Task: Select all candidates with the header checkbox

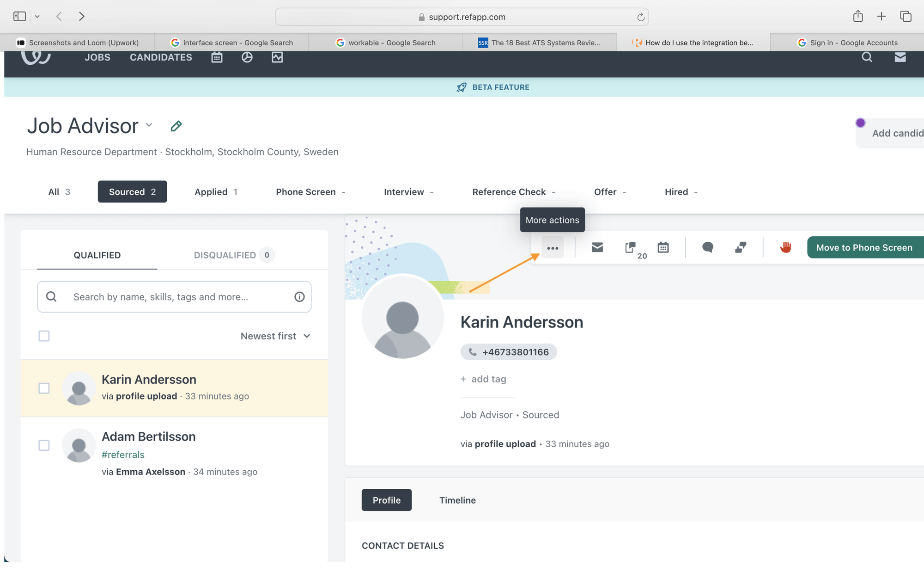Action: pyautogui.click(x=44, y=336)
